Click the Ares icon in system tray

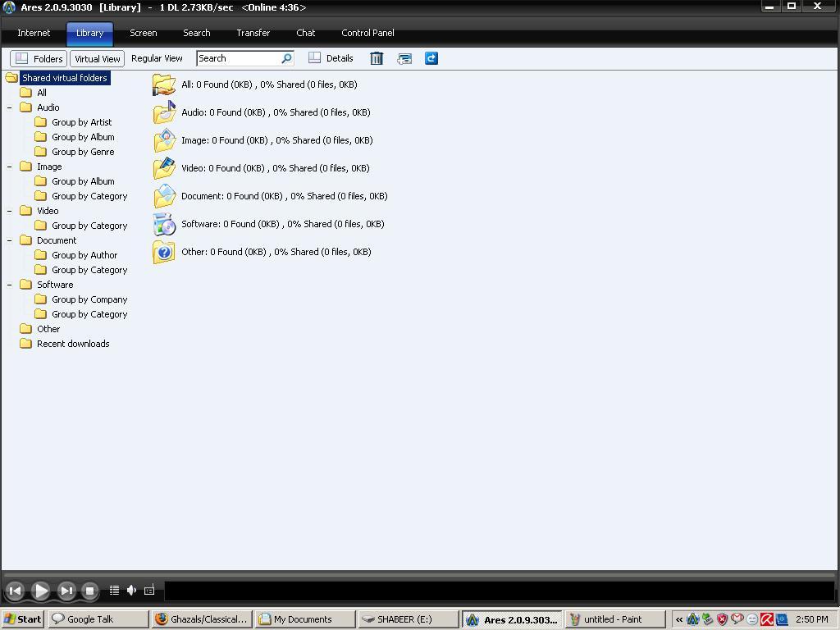tap(692, 619)
